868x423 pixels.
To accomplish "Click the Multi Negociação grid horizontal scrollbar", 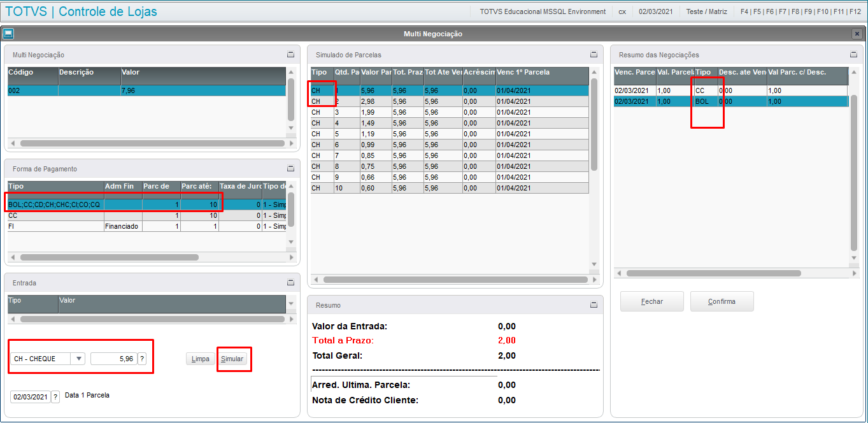I will (152, 143).
